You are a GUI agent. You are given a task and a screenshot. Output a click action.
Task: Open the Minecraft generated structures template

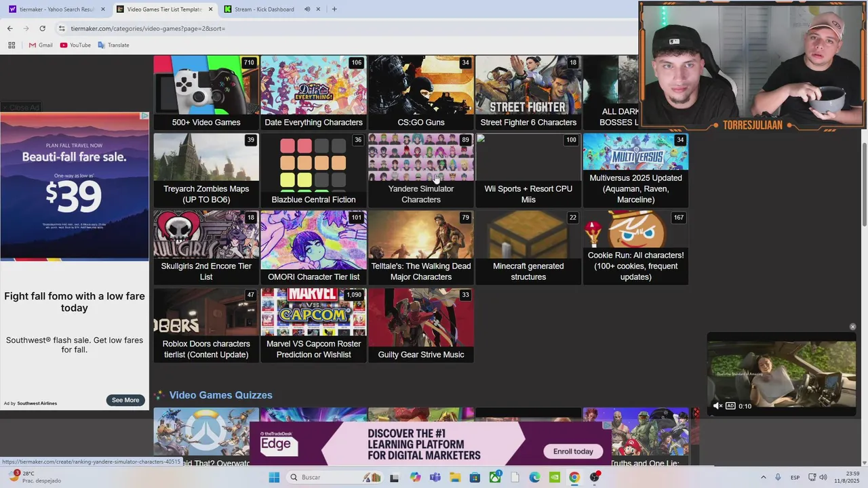tap(528, 247)
